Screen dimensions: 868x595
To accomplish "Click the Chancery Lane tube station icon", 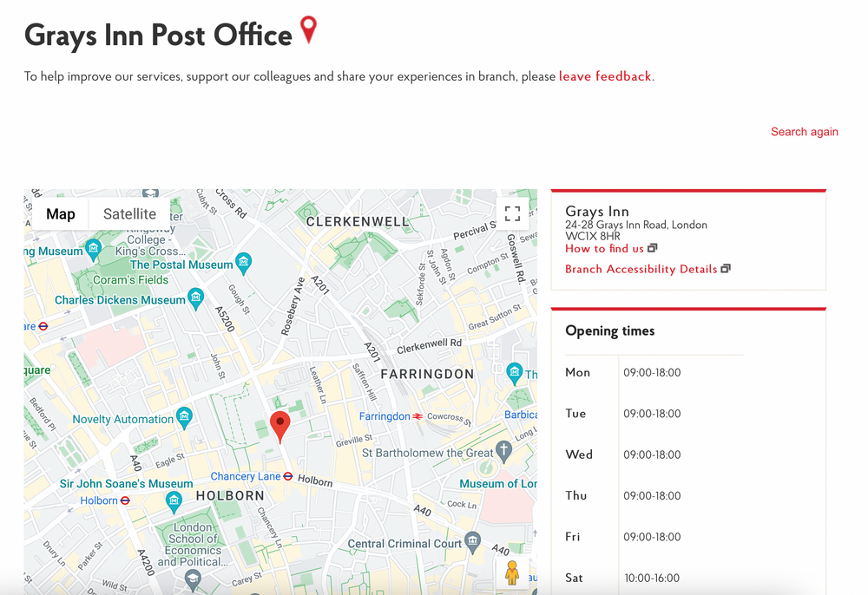I will click(288, 476).
